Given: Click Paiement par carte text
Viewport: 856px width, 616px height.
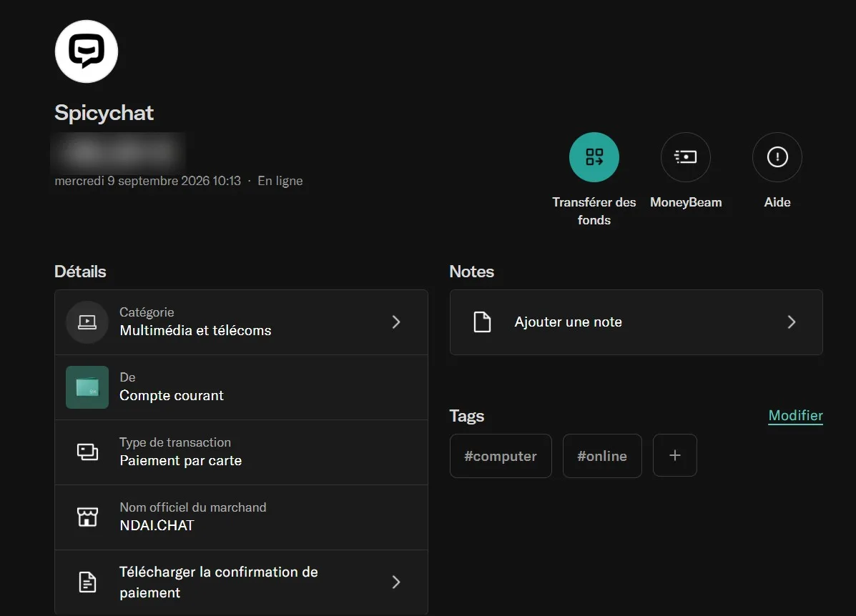Looking at the screenshot, I should pyautogui.click(x=181, y=460).
